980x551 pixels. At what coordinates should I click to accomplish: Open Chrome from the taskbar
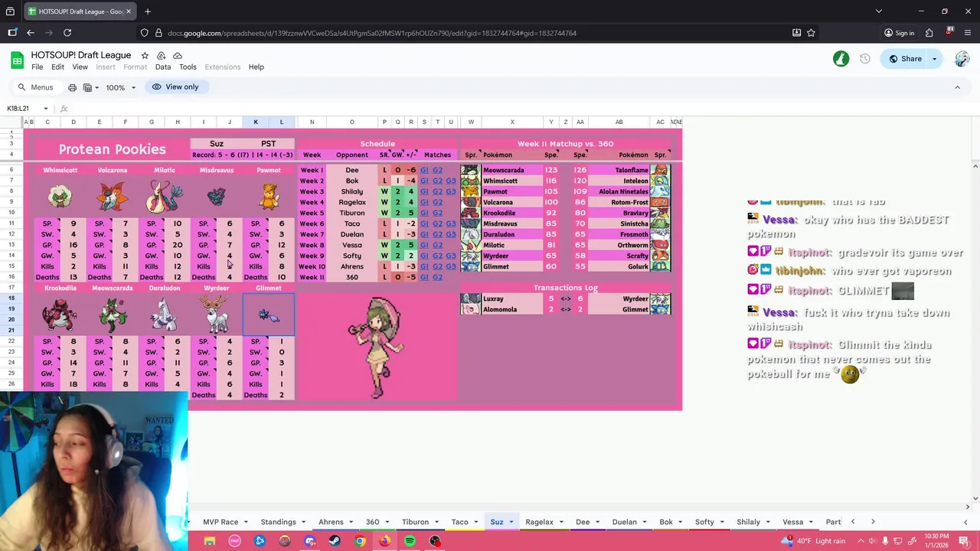coord(360,541)
